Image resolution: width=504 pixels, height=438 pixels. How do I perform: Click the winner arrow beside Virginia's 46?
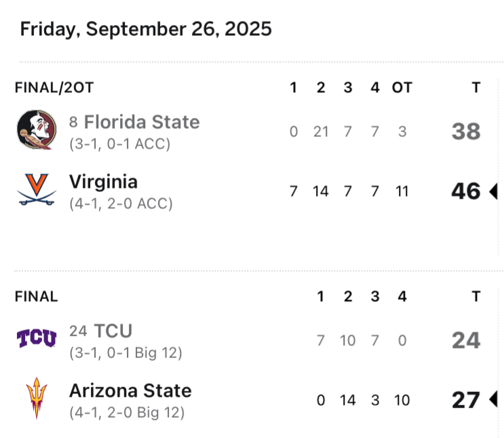tap(493, 191)
